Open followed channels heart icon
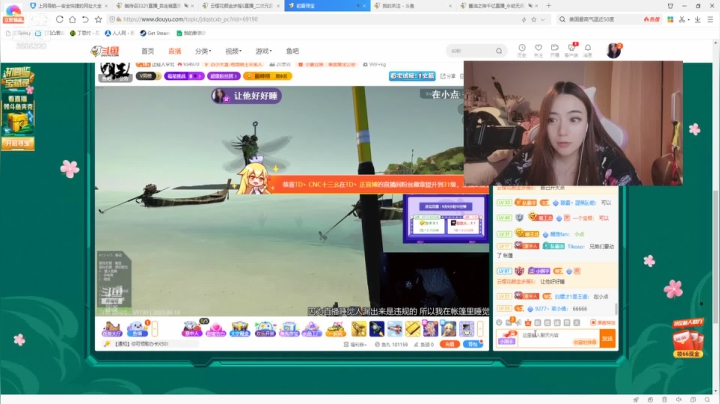The image size is (720, 404). click(538, 50)
